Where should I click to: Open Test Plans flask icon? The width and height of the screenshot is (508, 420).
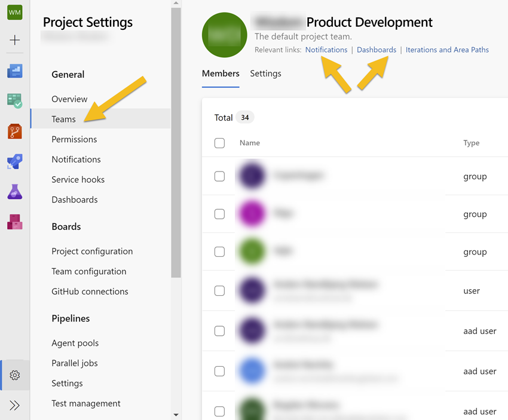coord(15,192)
